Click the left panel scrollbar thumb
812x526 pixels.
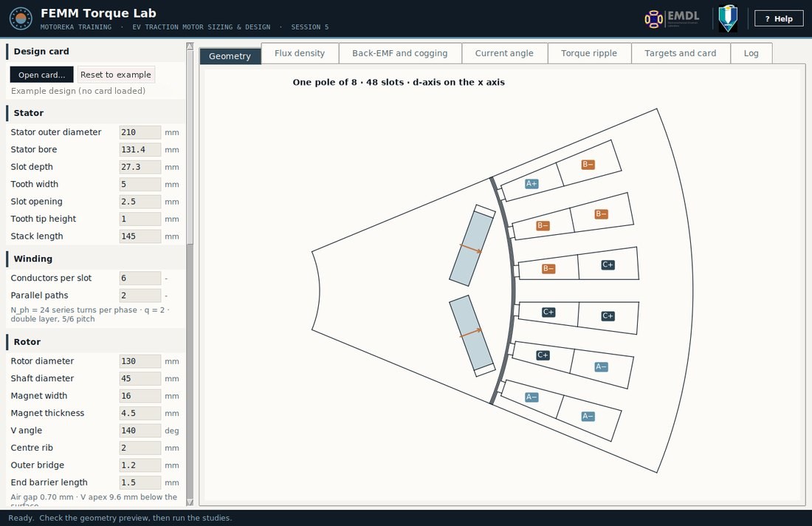click(x=190, y=147)
